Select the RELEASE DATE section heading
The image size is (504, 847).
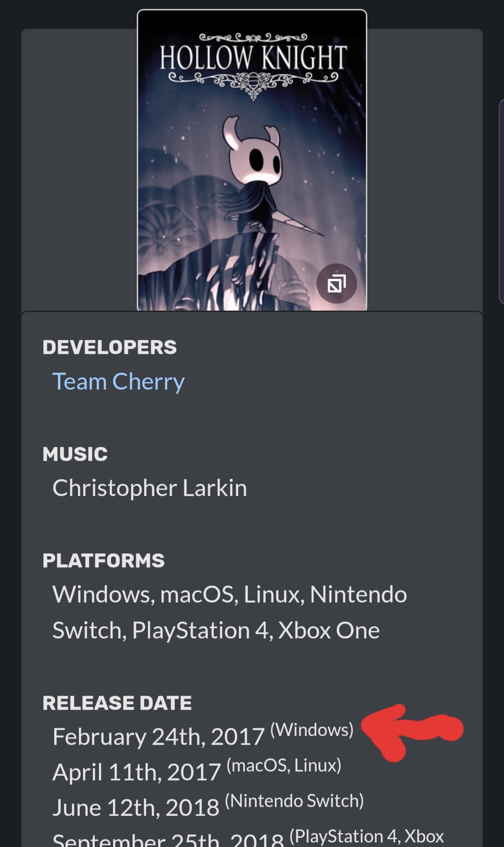point(117,703)
